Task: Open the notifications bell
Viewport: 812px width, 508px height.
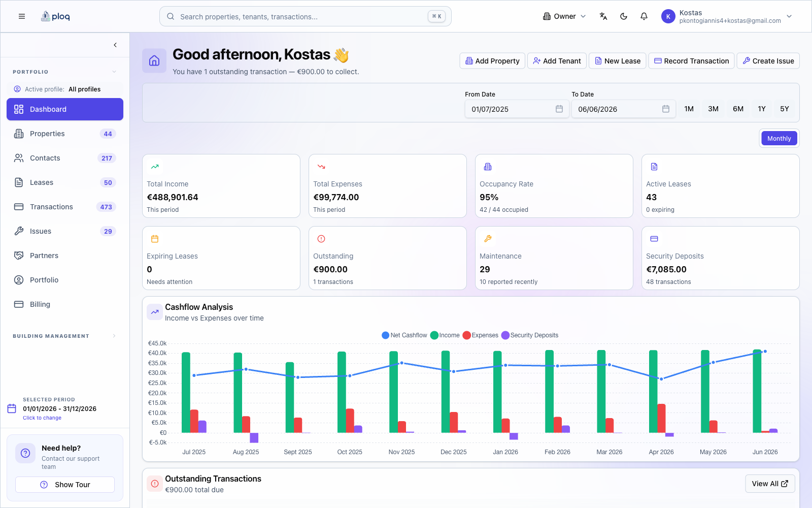Action: [644, 16]
